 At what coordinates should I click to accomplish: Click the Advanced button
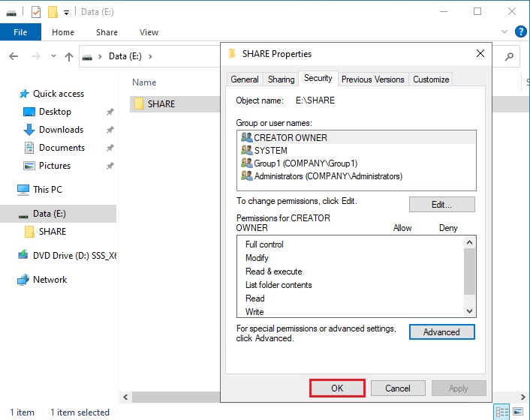click(x=441, y=332)
